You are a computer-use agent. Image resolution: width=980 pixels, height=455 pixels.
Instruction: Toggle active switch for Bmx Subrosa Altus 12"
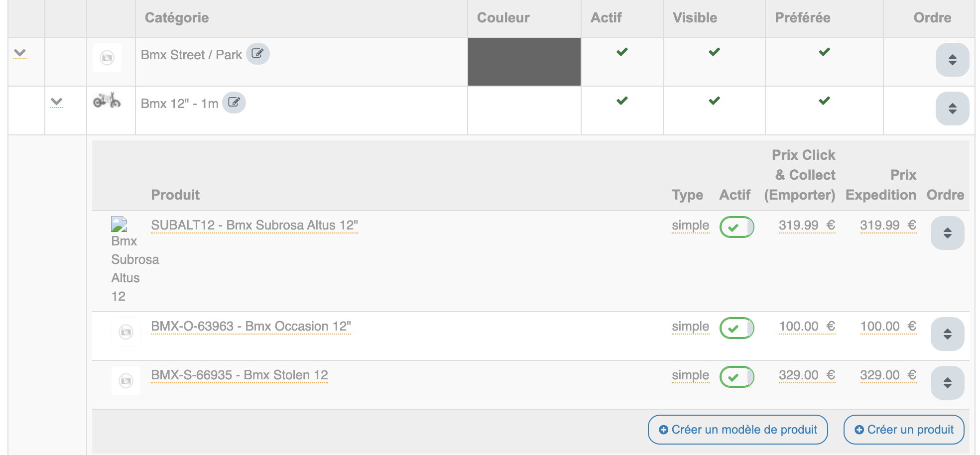pyautogui.click(x=736, y=227)
